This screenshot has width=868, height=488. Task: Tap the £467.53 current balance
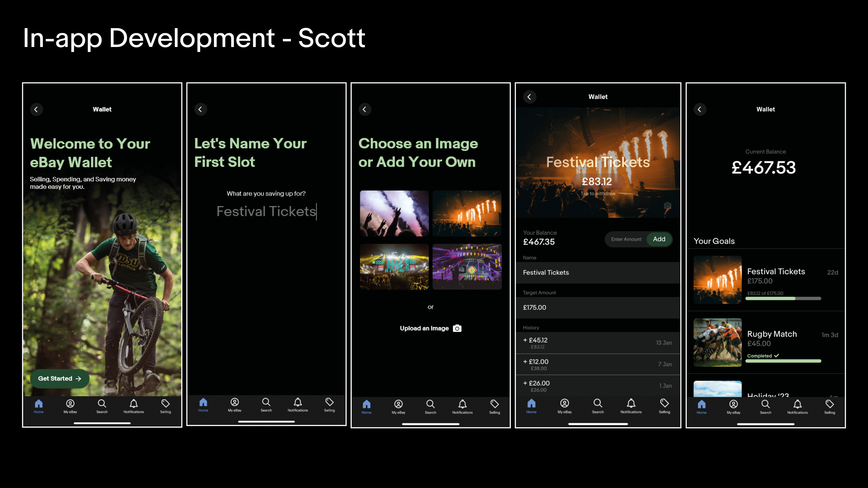tap(764, 168)
